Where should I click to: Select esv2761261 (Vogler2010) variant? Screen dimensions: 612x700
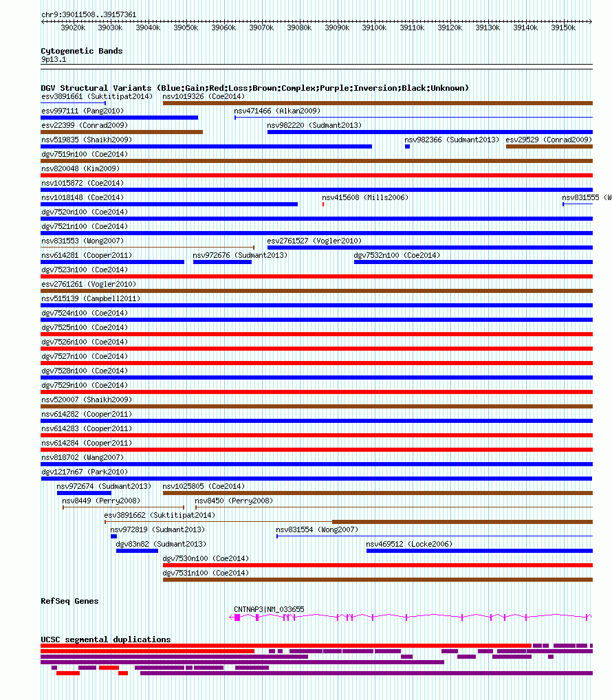pyautogui.click(x=89, y=284)
